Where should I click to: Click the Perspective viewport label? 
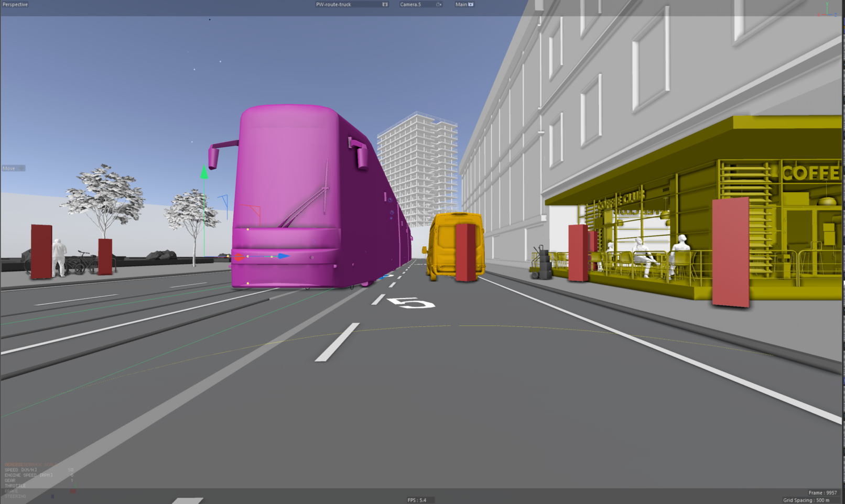(x=15, y=4)
